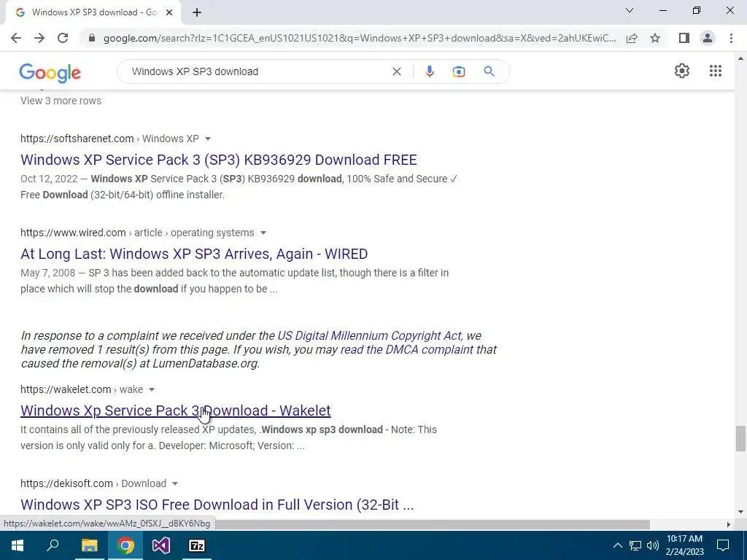This screenshot has height=560, width=747.
Task: Show hidden system tray icons
Action: (617, 545)
